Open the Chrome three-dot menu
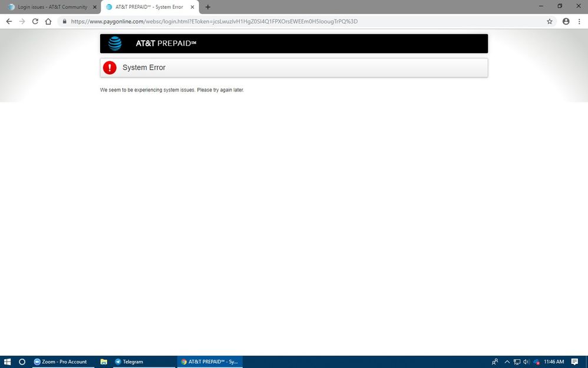The image size is (588, 368). 579,21
